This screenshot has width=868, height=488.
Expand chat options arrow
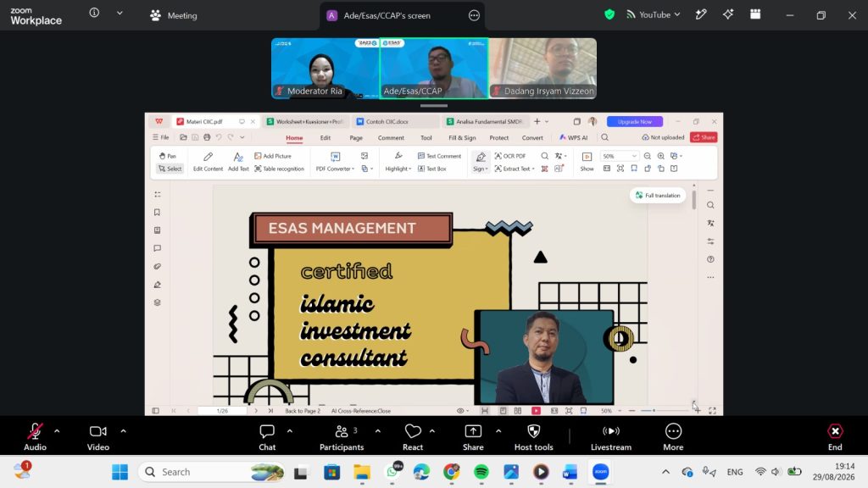tap(290, 431)
